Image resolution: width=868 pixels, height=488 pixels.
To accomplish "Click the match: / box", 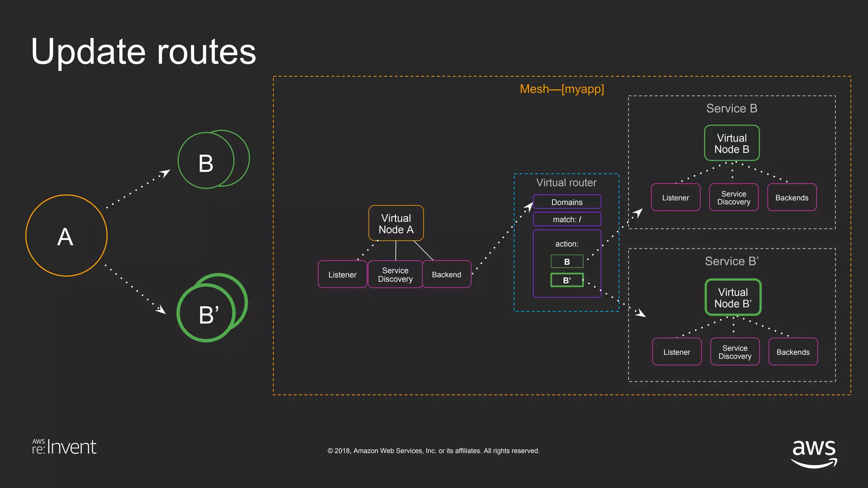I will click(567, 219).
